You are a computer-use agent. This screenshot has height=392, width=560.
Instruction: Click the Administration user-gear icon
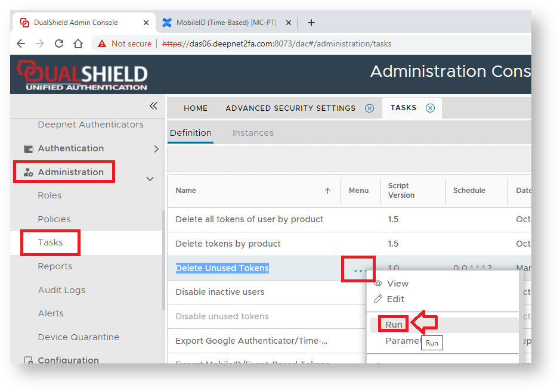coord(29,172)
